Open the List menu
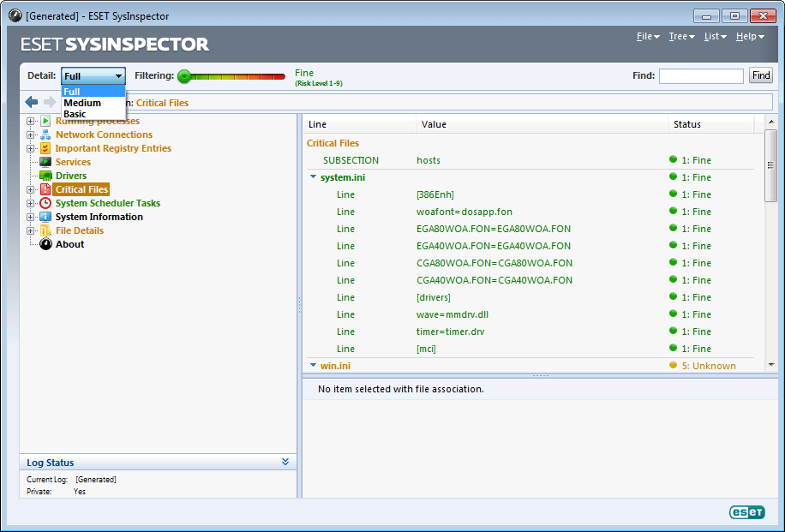 (x=715, y=37)
